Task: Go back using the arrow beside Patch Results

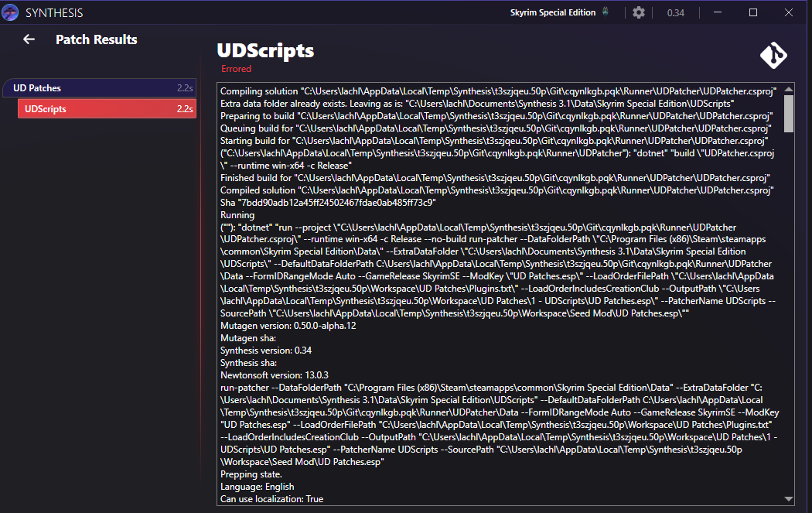Action: coord(29,39)
